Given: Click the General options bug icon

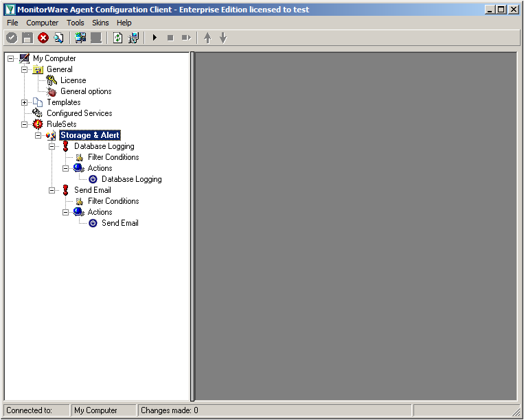Looking at the screenshot, I should pyautogui.click(x=52, y=91).
